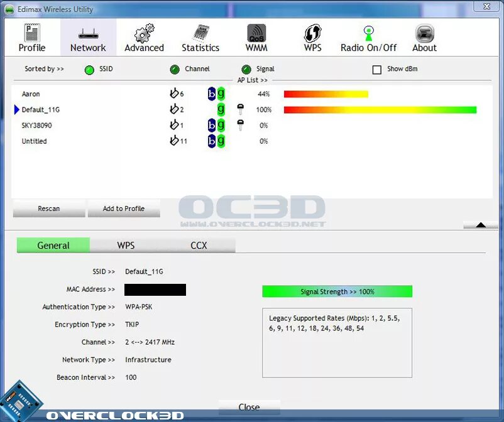Viewport: 504px width, 422px height.
Task: Click the SSID value Default_11G in details
Action: (x=145, y=272)
